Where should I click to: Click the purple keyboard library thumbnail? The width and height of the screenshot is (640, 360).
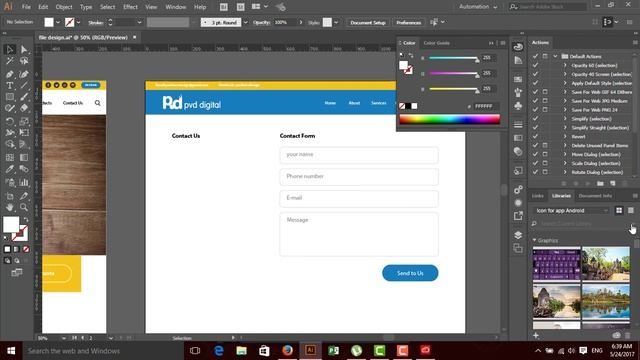(x=556, y=264)
